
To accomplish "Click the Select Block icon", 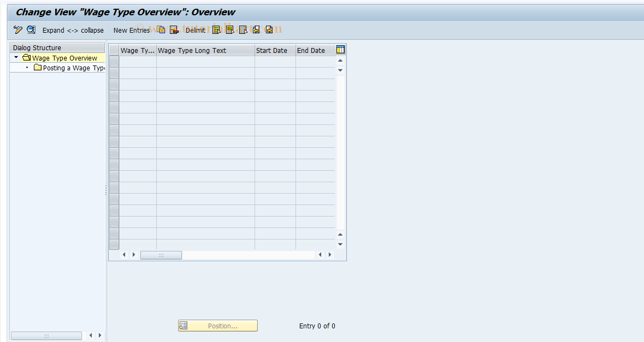I will pos(229,29).
